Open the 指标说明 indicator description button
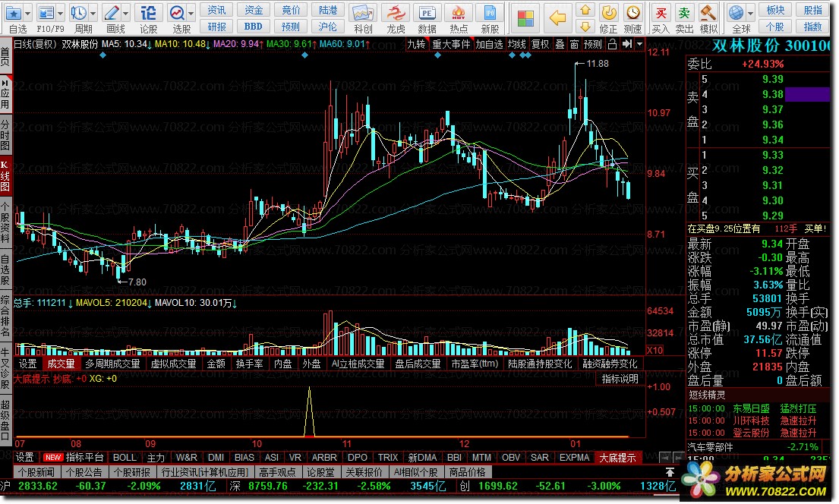Image resolution: width=839 pixels, height=504 pixels. click(620, 379)
